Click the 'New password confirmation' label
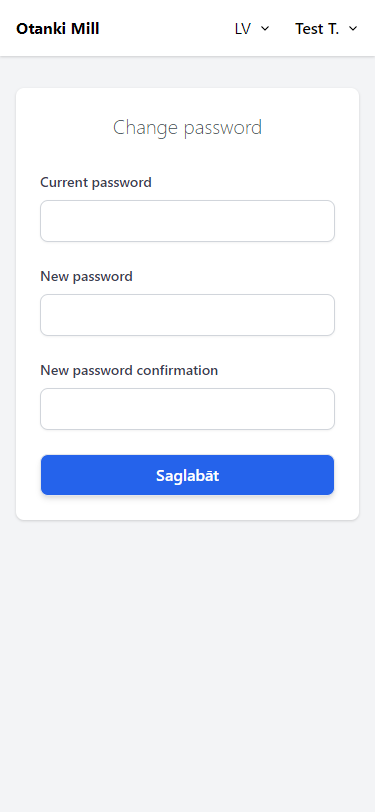 tap(129, 370)
